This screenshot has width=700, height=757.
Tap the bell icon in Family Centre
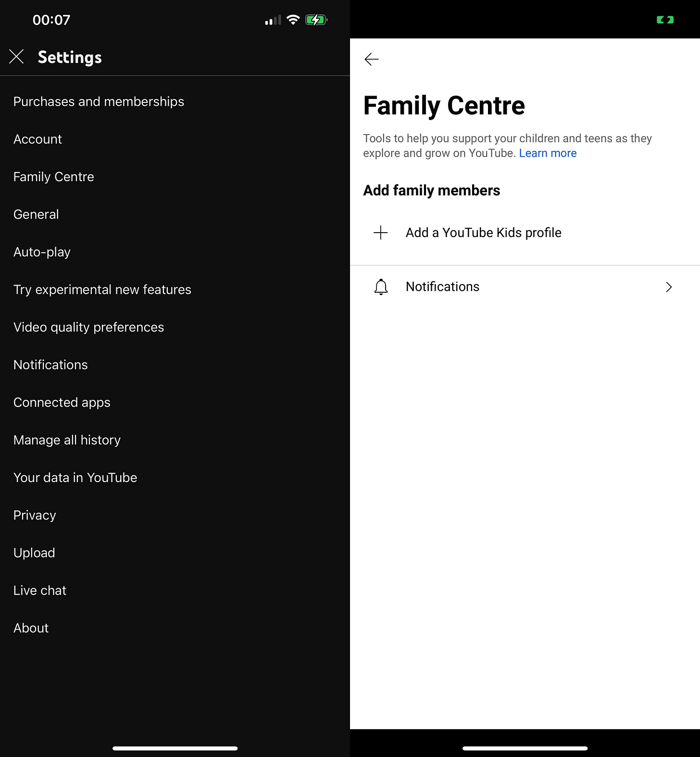pos(381,287)
